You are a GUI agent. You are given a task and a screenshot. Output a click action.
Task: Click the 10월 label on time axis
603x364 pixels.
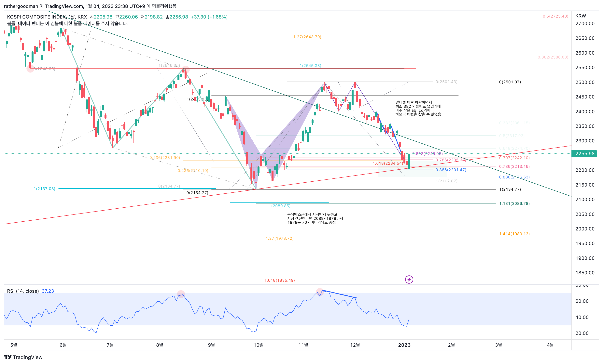pos(259,345)
